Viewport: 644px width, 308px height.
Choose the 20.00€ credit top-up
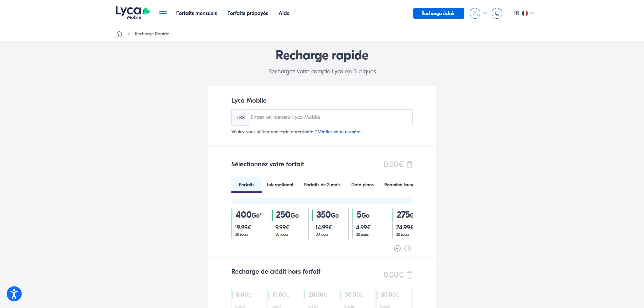tap(322, 297)
